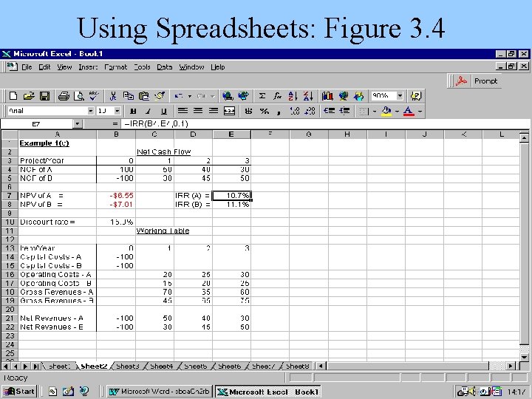532x399 pixels.
Task: Click the vertical scrollbar down arrow
Action: click(525, 357)
